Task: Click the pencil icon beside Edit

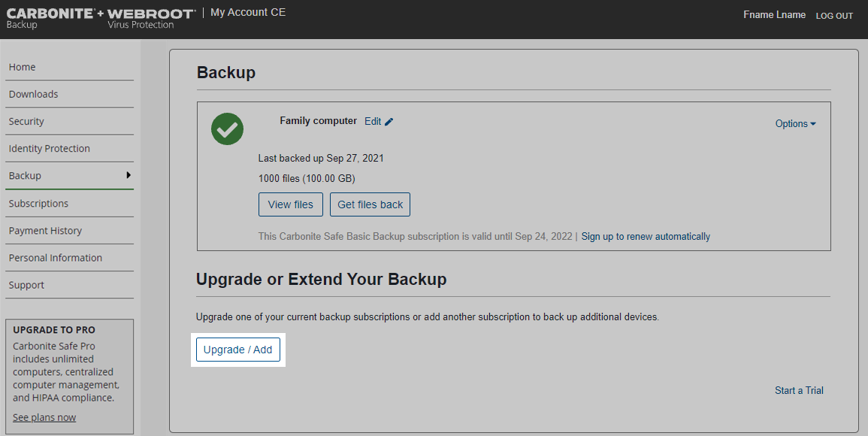Action: [x=389, y=122]
